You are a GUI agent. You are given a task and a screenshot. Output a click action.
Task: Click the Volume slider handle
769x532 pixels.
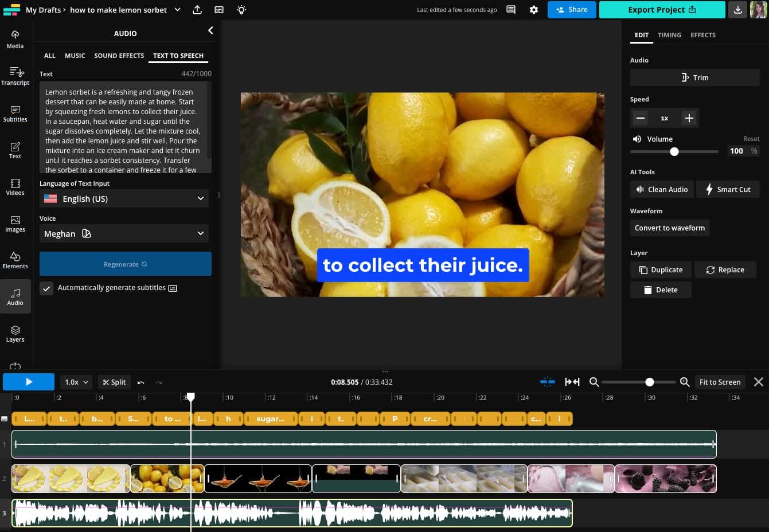coord(674,151)
